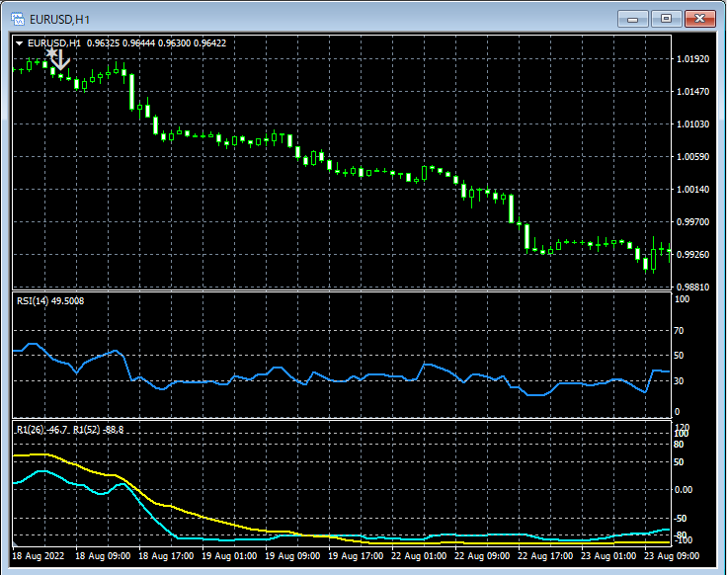Minimize the EURUSD,H1 chart window
The width and height of the screenshot is (728, 575).
click(633, 18)
